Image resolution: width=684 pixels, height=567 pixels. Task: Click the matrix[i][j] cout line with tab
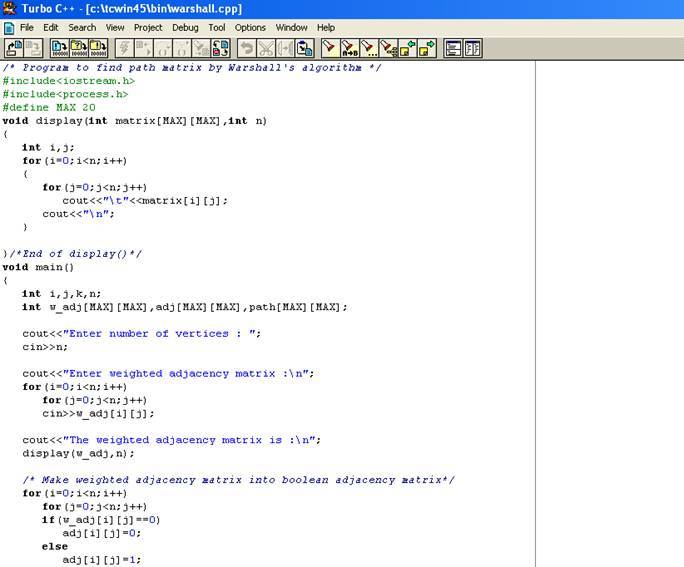145,201
